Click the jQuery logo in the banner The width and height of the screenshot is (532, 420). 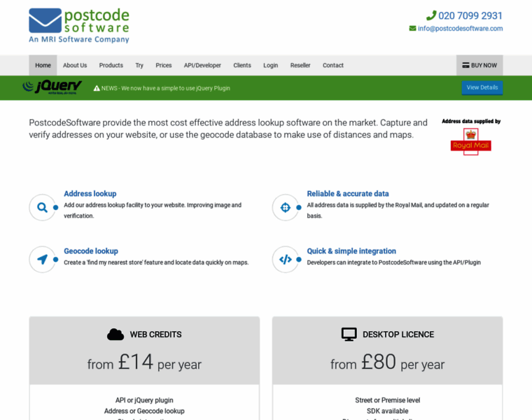(x=52, y=87)
